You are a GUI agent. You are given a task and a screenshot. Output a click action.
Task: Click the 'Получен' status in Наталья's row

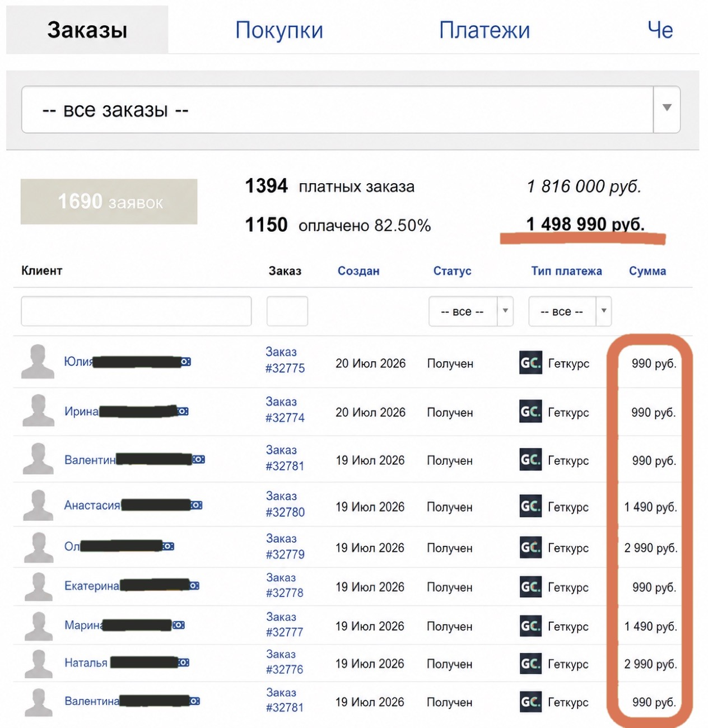450,664
